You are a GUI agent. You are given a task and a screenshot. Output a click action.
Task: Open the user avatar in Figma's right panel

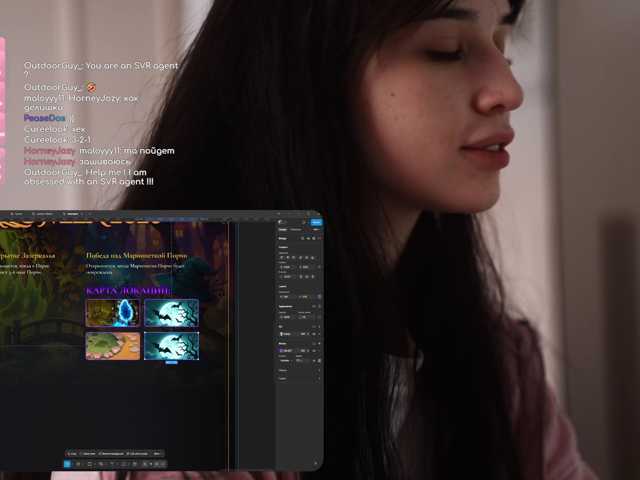pos(280,222)
